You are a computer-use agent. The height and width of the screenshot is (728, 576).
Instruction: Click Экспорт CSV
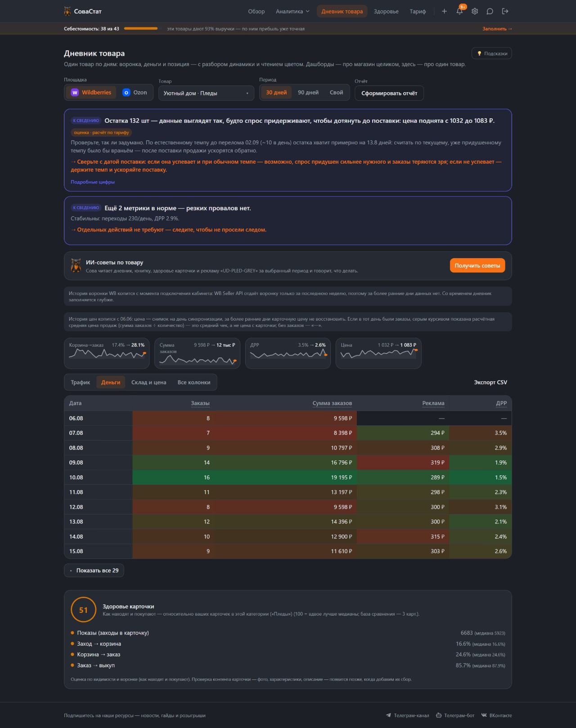coord(490,382)
